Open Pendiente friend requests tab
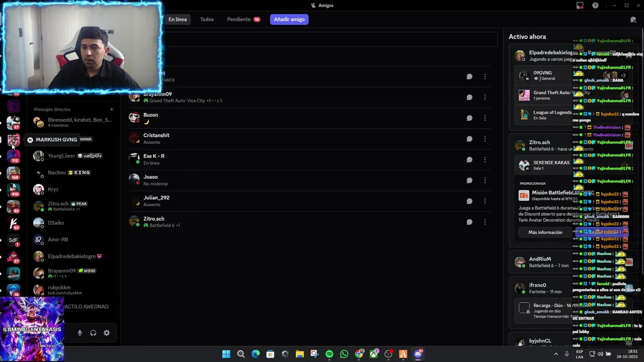644x362 pixels. coord(244,20)
